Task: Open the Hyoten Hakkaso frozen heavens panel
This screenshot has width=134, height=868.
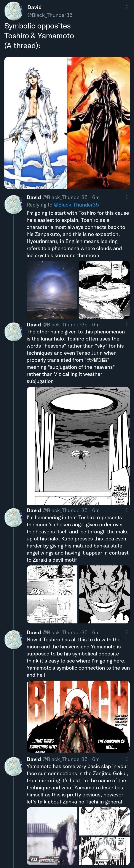Action: (x=78, y=445)
